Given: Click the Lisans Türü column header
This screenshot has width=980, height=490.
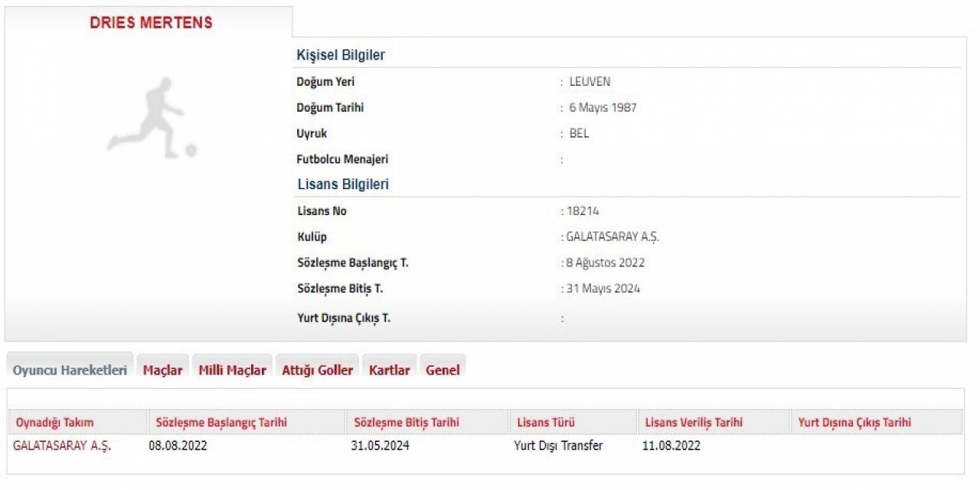Looking at the screenshot, I should pos(546,422).
